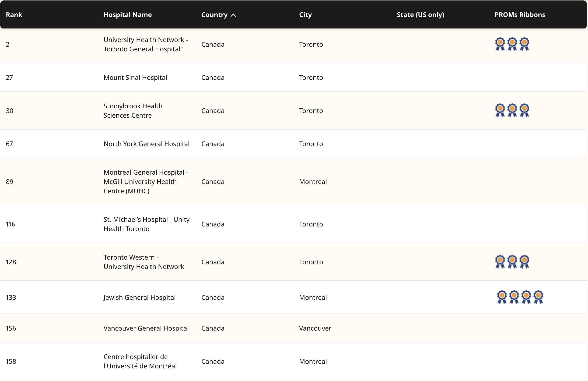This screenshot has height=381, width=588.
Task: Click Montreal General Hospital - MUHC name
Action: 146,181
